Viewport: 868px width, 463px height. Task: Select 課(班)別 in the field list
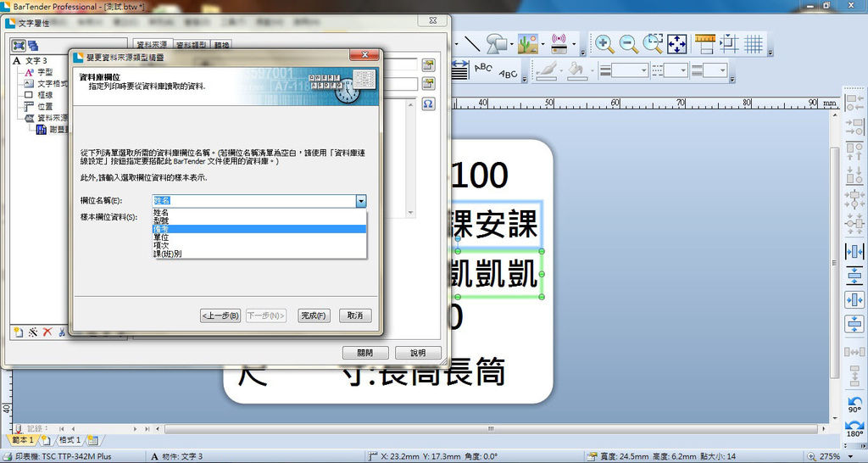click(x=259, y=254)
